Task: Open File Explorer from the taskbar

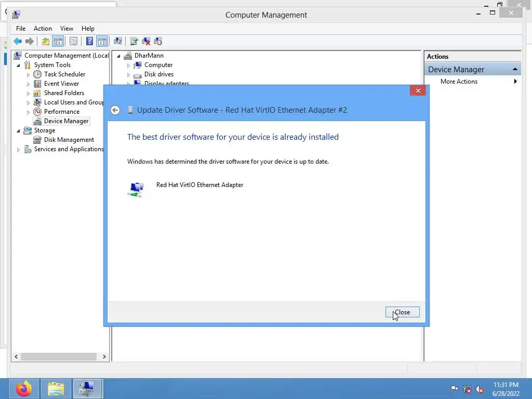Action: tap(56, 389)
